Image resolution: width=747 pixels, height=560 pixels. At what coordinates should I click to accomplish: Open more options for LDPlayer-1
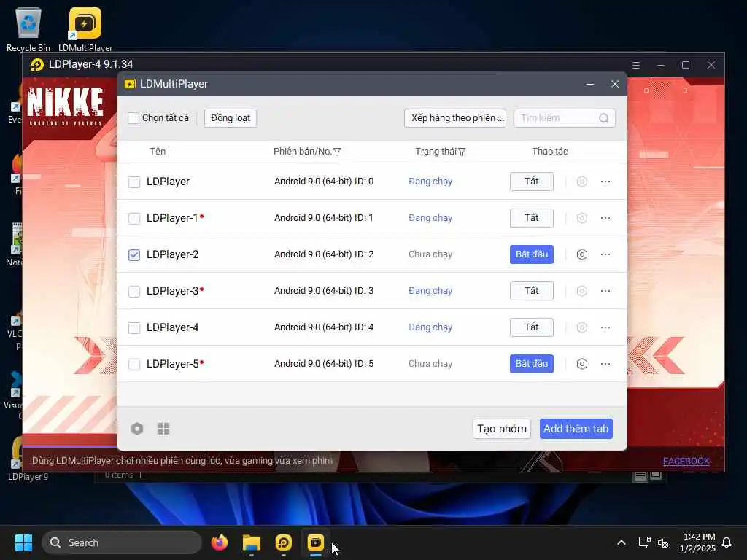pos(605,218)
